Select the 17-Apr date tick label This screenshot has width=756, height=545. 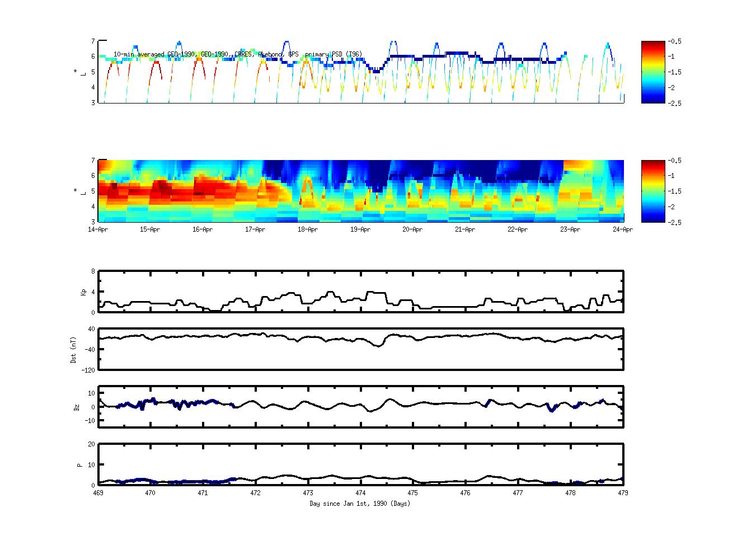point(255,229)
